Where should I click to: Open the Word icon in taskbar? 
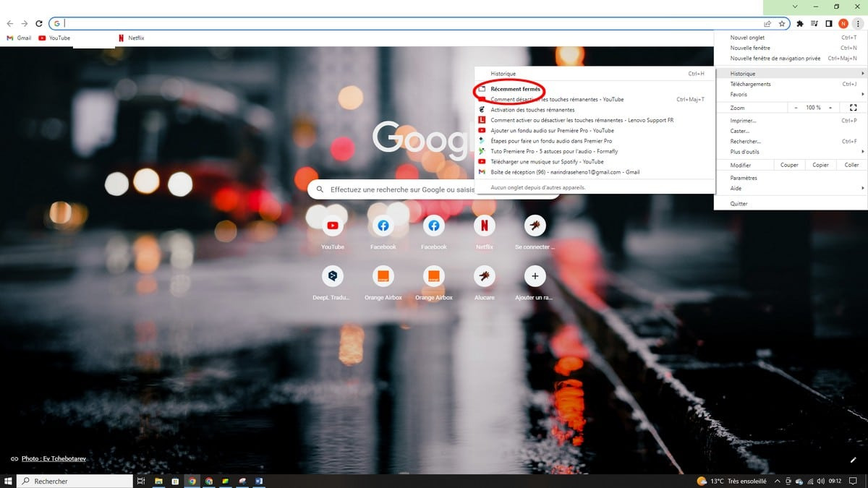coord(258,481)
